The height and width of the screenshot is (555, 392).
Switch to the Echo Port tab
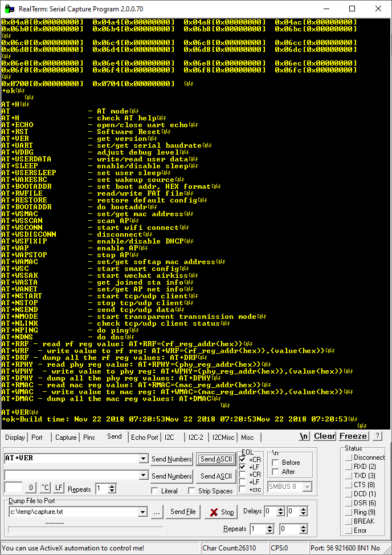tap(145, 437)
